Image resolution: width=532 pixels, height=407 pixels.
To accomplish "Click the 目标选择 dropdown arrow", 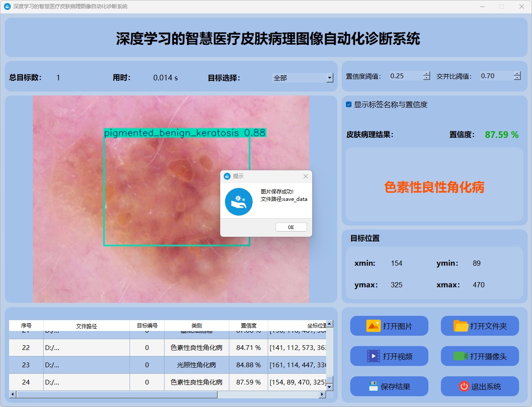I will pyautogui.click(x=330, y=78).
